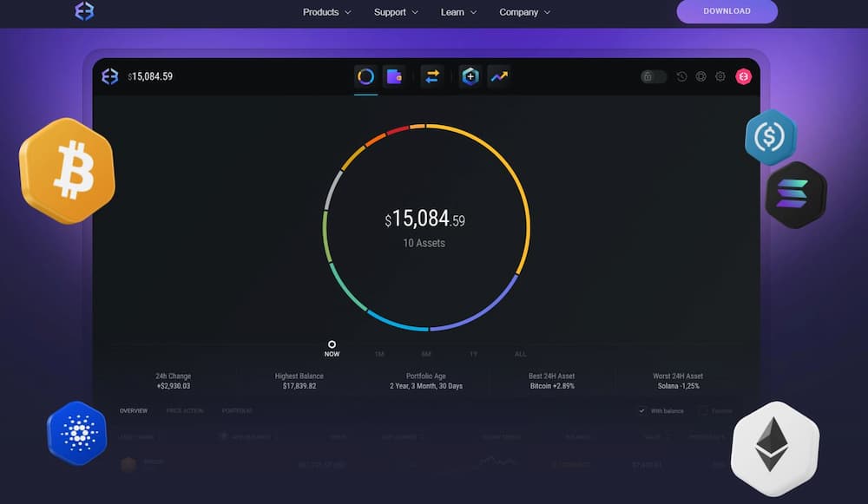The width and height of the screenshot is (868, 504).
Task: Expand the Products dropdown menu
Action: point(326,11)
